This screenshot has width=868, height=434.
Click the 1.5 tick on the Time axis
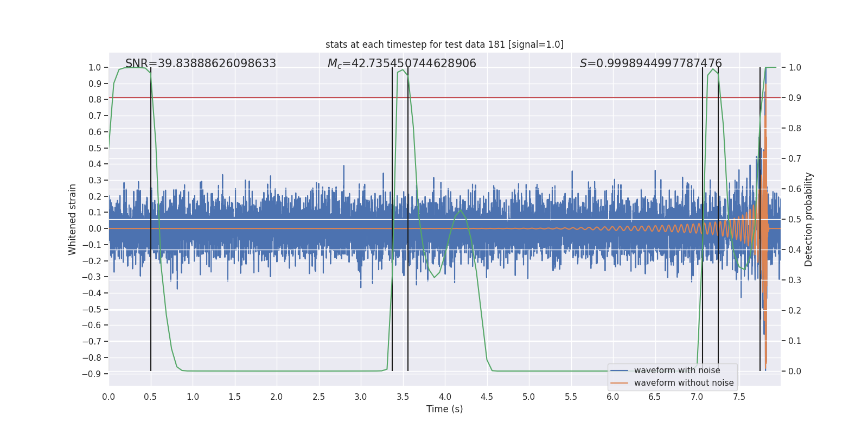point(235,397)
